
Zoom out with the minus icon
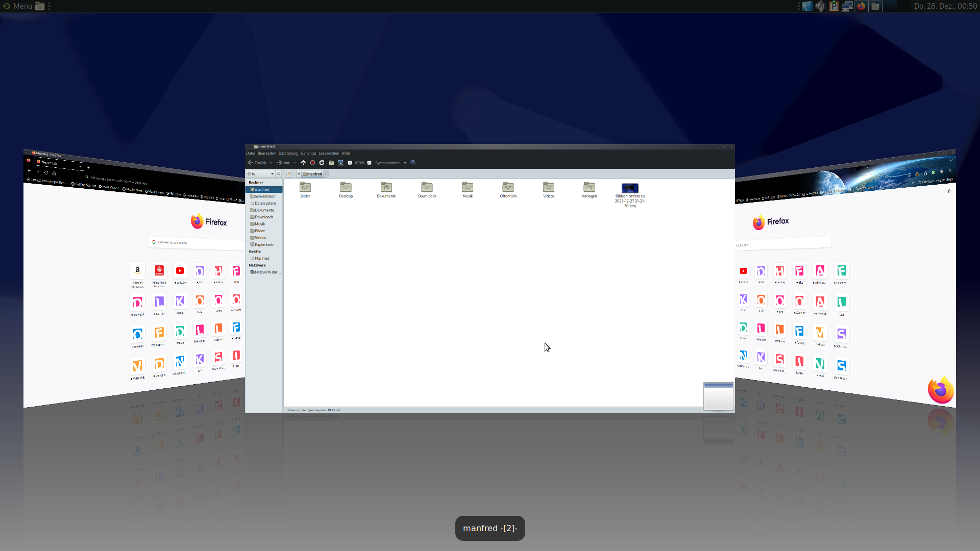pyautogui.click(x=350, y=163)
